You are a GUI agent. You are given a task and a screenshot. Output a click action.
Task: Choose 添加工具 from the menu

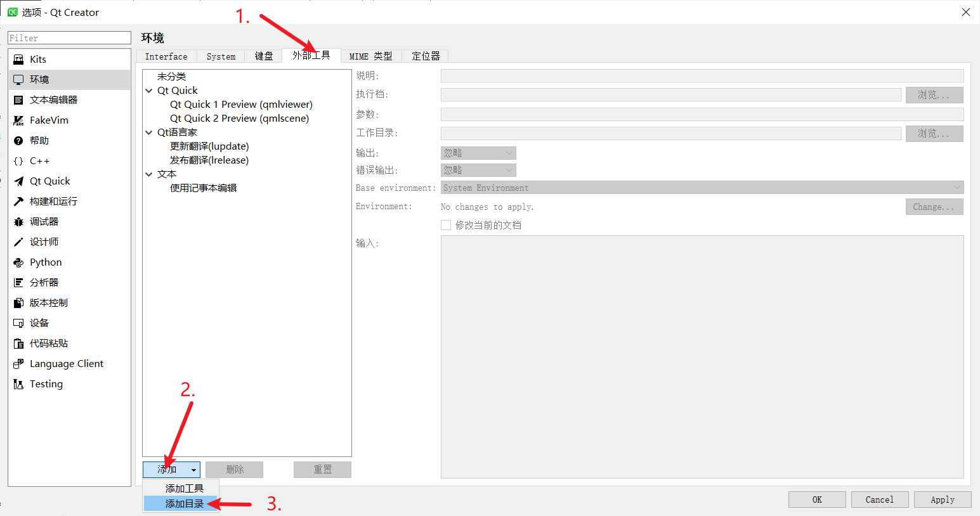pyautogui.click(x=181, y=488)
